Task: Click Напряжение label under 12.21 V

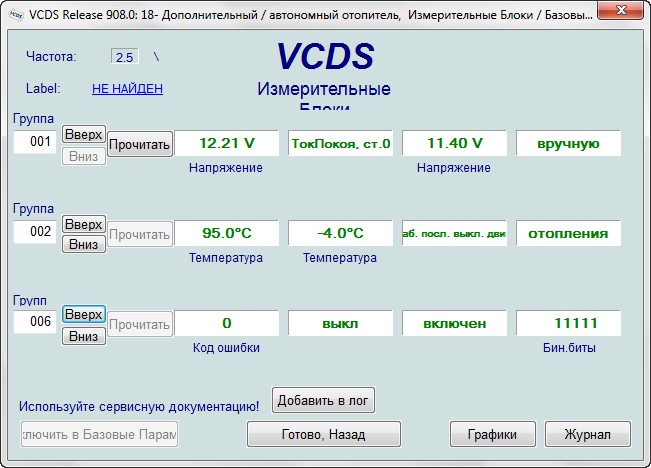Action: tap(226, 168)
